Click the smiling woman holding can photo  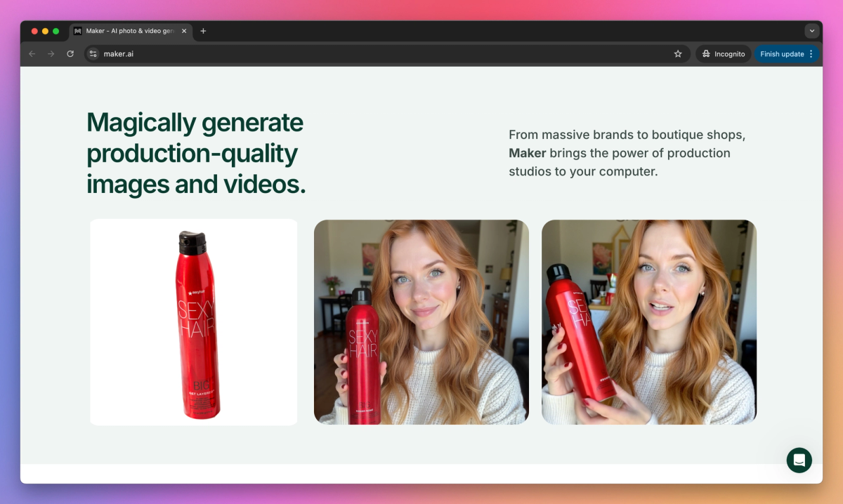tap(421, 322)
